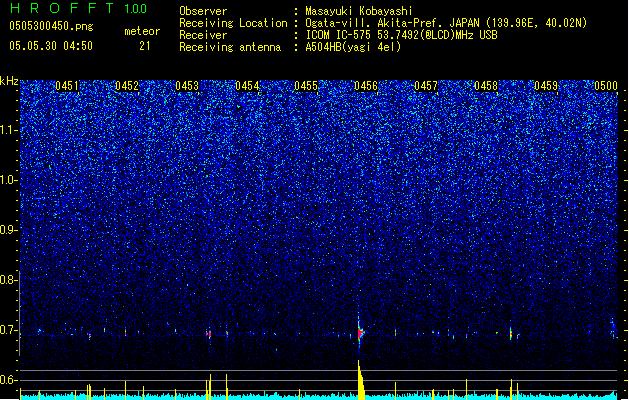This screenshot has width=629, height=400.
Task: Click the 0.7 frequency axis label
Action: (8, 330)
